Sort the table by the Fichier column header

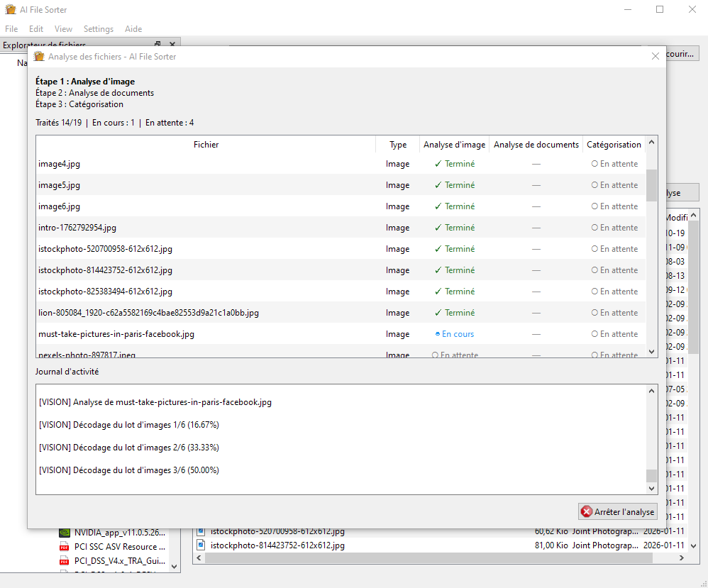pyautogui.click(x=206, y=145)
